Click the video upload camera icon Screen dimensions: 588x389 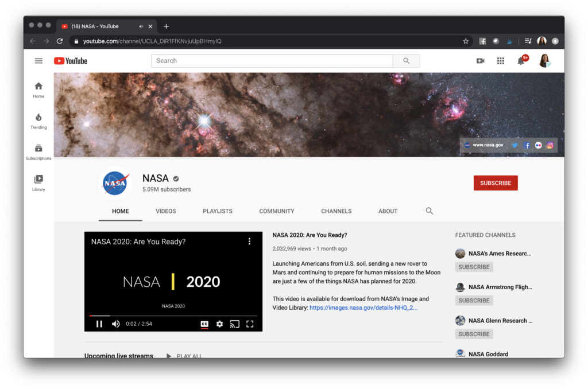[x=480, y=60]
